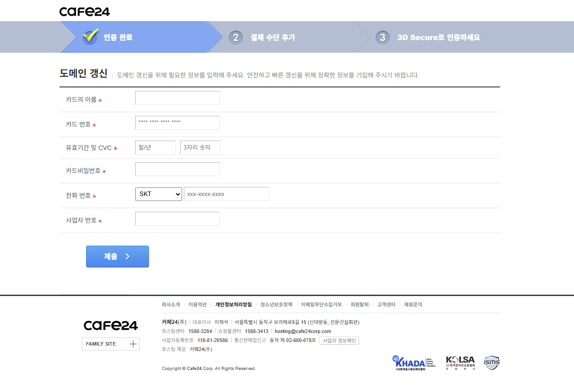Click the Cafe24 logo in the header

click(x=84, y=11)
